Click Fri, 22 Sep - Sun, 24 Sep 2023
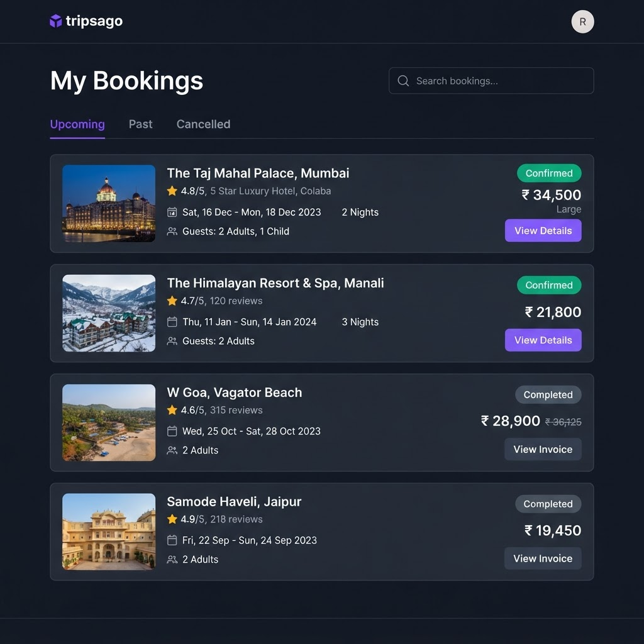Image resolution: width=644 pixels, height=644 pixels. tap(250, 540)
